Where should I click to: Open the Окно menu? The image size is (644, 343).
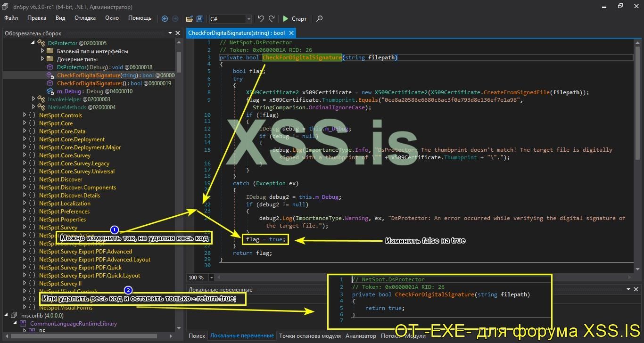tap(112, 18)
